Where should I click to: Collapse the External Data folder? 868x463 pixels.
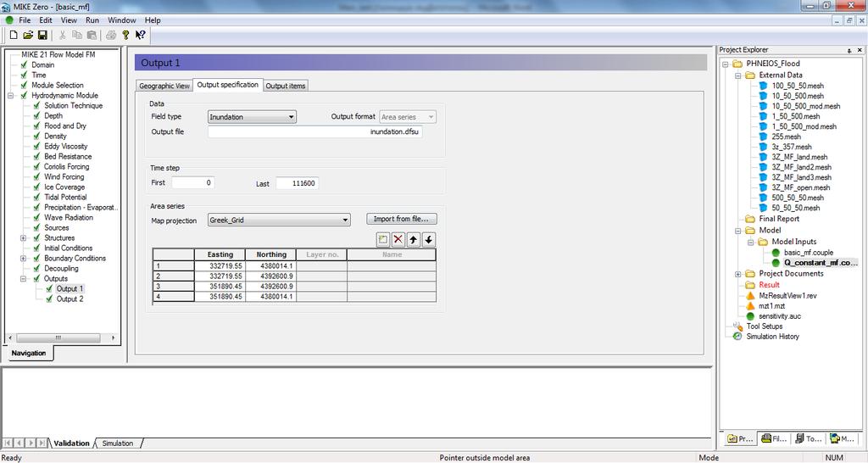738,75
